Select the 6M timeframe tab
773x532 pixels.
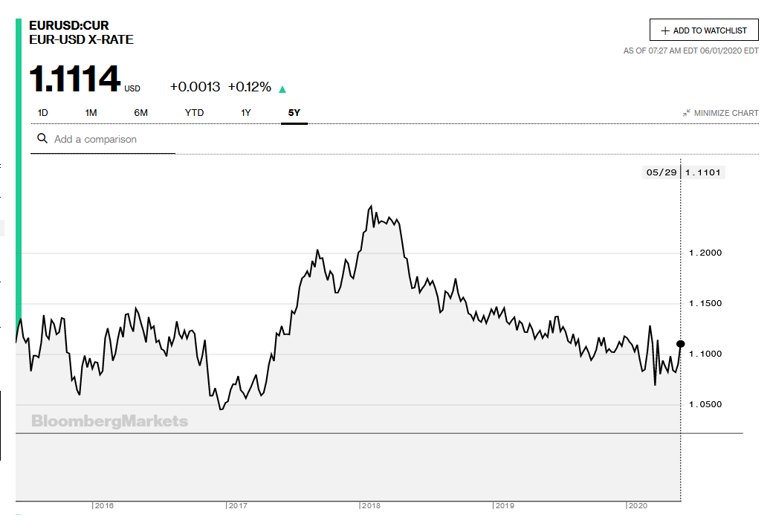click(140, 112)
